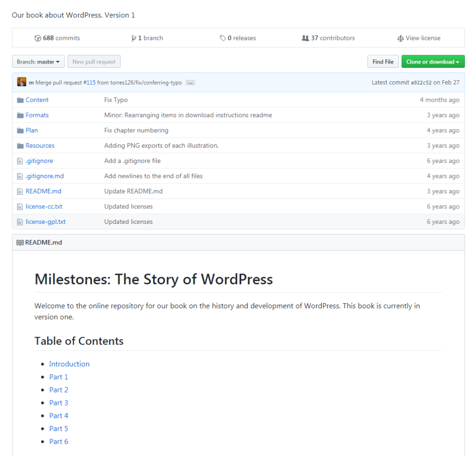Select the README.md file icon
Viewport: 476px width, 456px height.
[19, 191]
